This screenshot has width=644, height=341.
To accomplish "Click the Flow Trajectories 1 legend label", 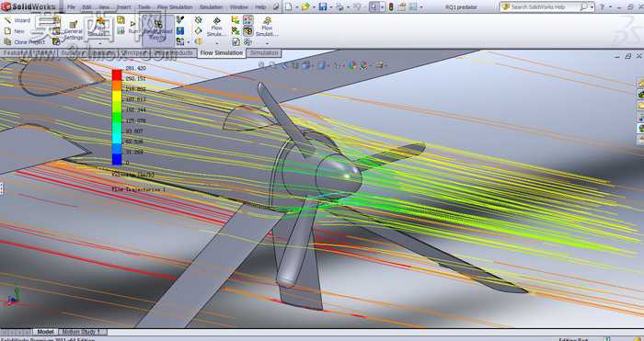I will [139, 189].
